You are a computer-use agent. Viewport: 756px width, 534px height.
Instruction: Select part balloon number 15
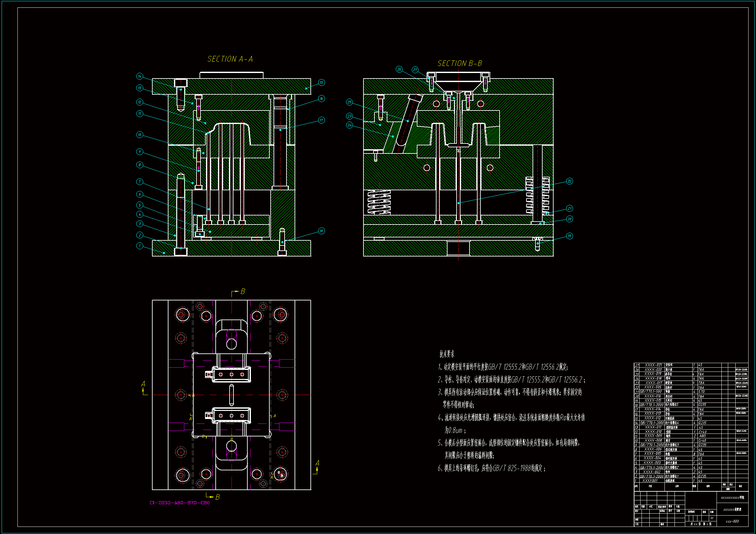point(321,83)
